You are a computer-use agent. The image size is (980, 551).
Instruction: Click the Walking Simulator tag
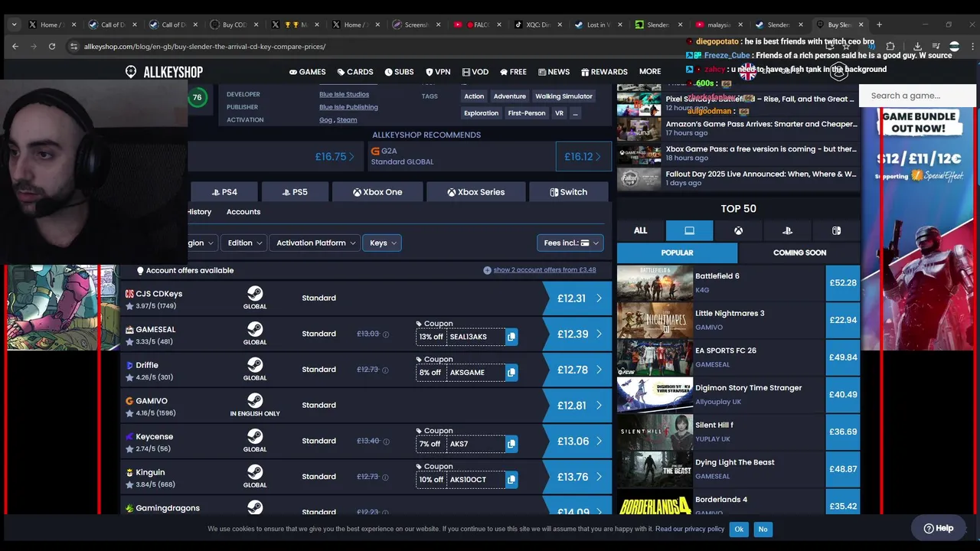563,96
